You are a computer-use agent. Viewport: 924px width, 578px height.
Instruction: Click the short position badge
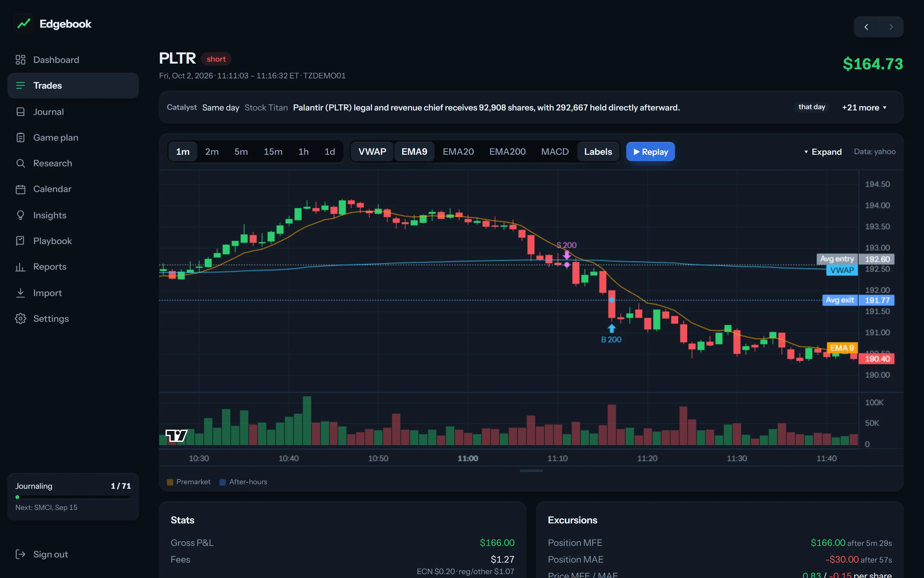(x=216, y=59)
